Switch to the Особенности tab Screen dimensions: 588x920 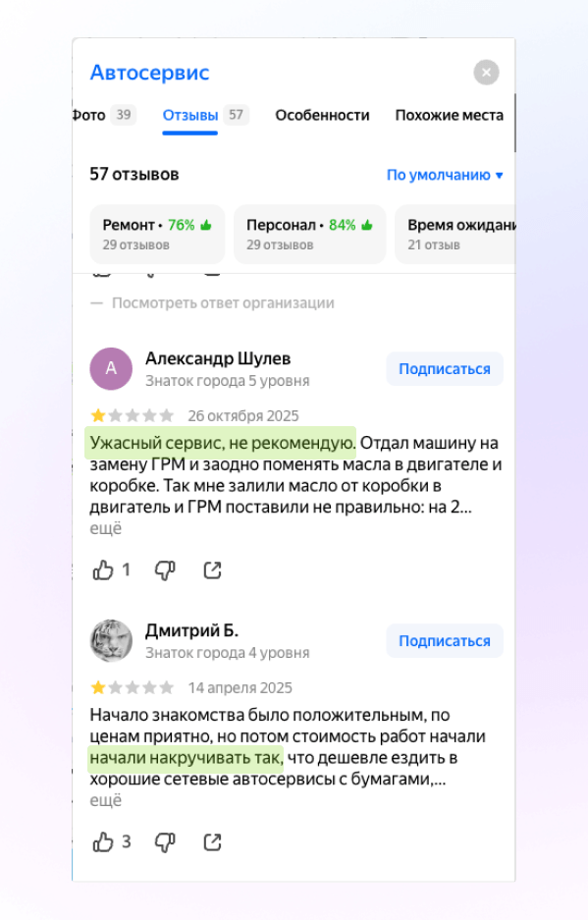(x=322, y=115)
